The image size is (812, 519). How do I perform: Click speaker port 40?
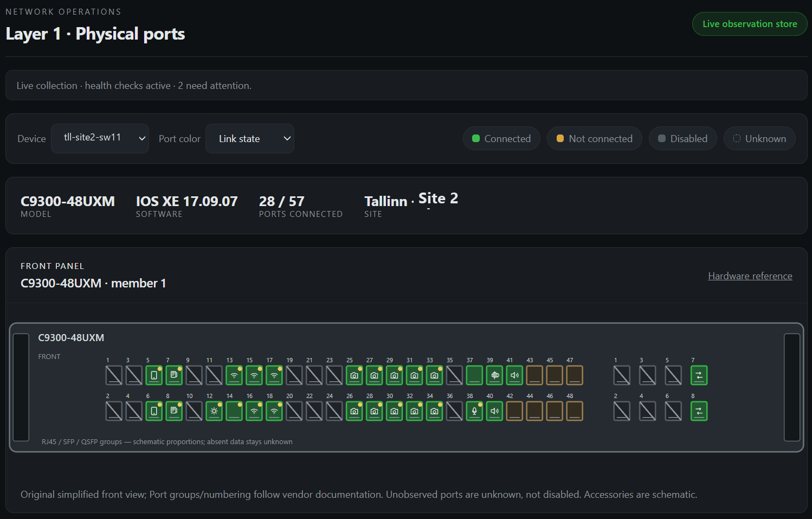coord(494,411)
